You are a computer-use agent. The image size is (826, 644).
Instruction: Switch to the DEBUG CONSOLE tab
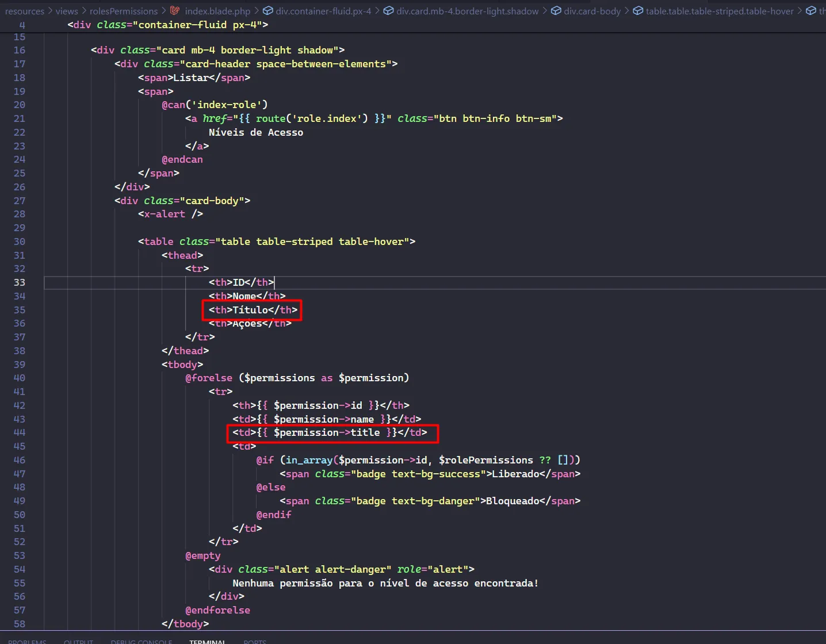click(x=141, y=641)
